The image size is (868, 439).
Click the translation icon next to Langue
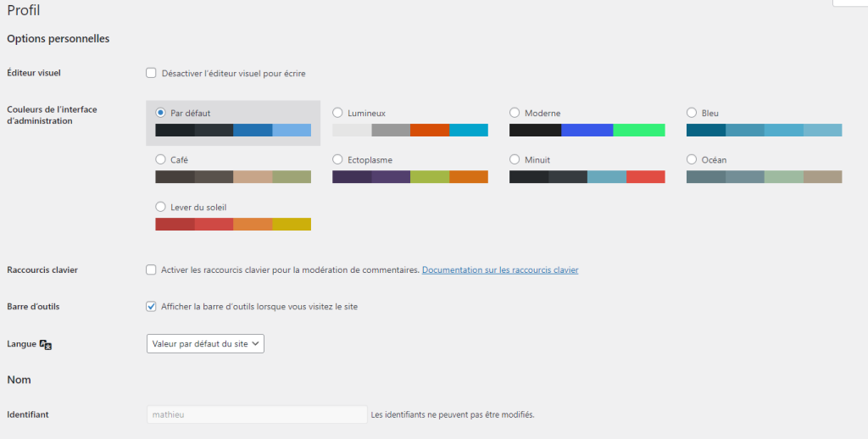46,345
